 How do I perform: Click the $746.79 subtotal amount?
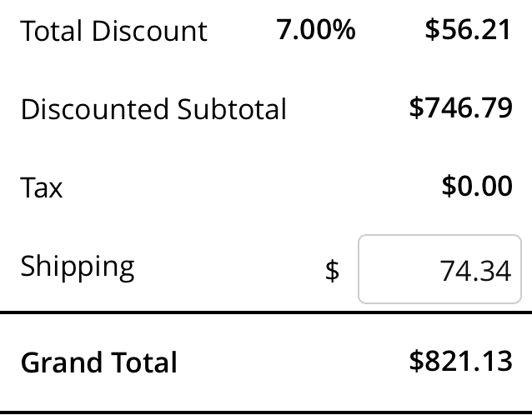(x=461, y=107)
